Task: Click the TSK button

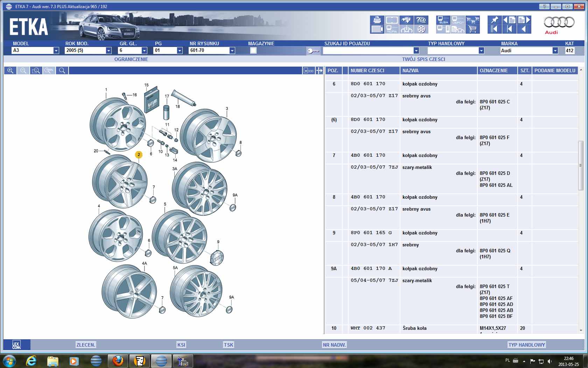Action: (229, 345)
